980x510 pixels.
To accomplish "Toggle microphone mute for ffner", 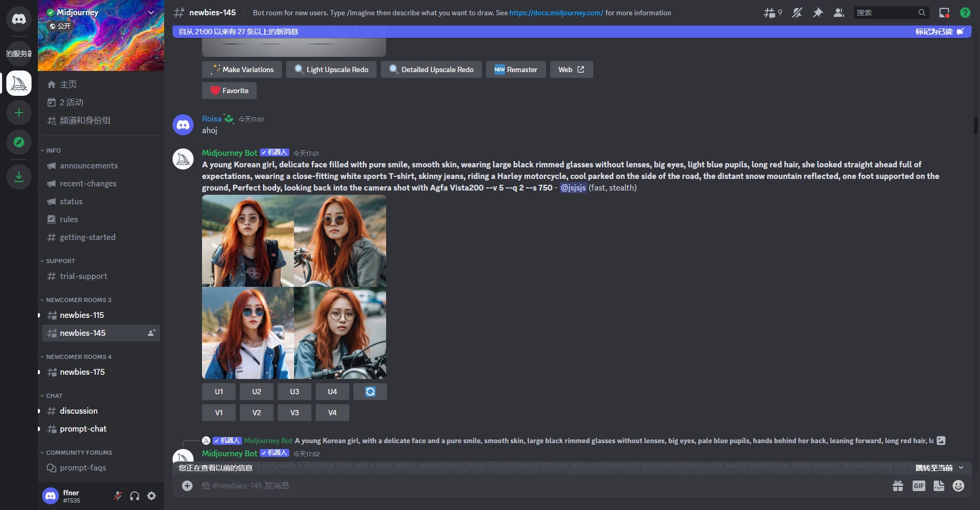I will pyautogui.click(x=118, y=496).
